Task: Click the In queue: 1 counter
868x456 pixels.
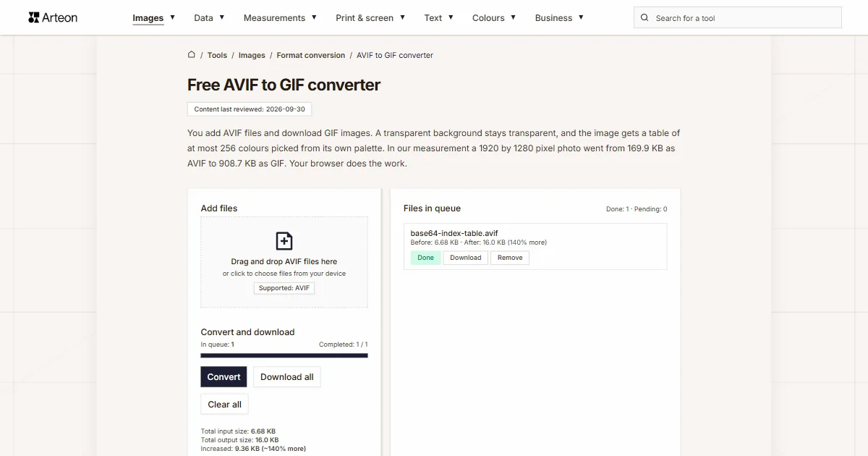Action: coord(217,345)
